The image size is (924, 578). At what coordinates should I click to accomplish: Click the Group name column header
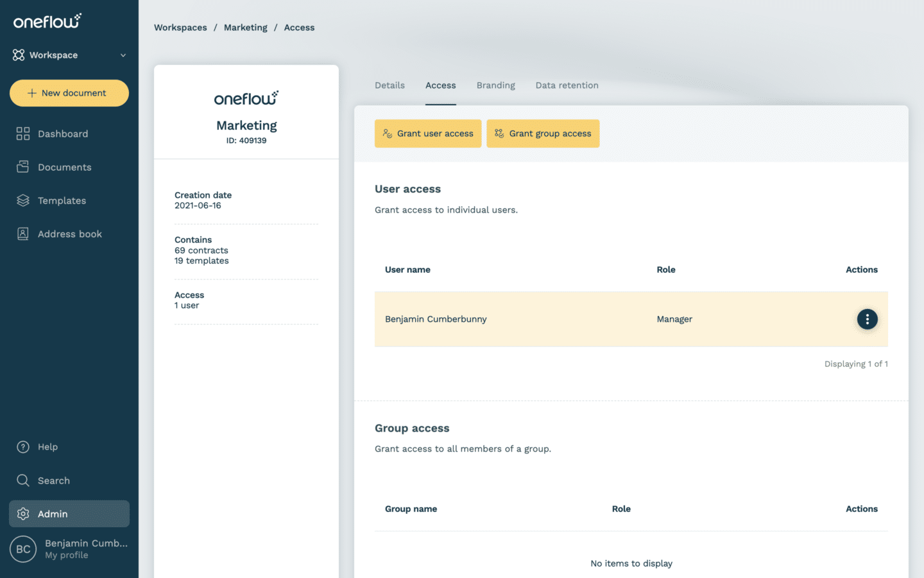pyautogui.click(x=411, y=509)
